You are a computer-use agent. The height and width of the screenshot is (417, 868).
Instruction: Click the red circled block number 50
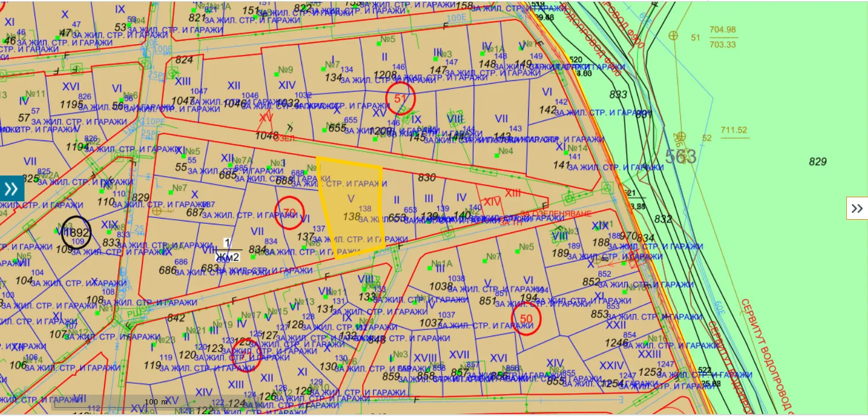(526, 319)
